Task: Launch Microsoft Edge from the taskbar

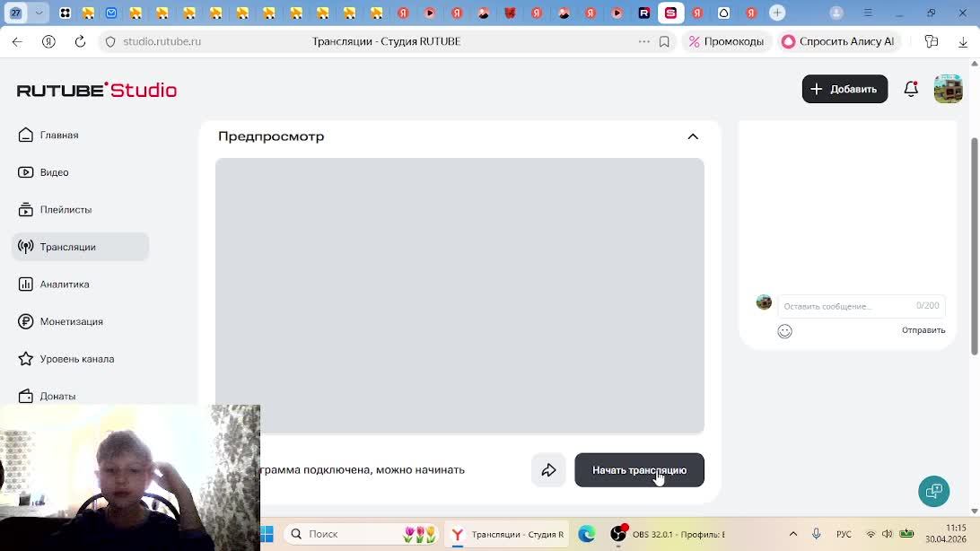Action: tap(587, 534)
